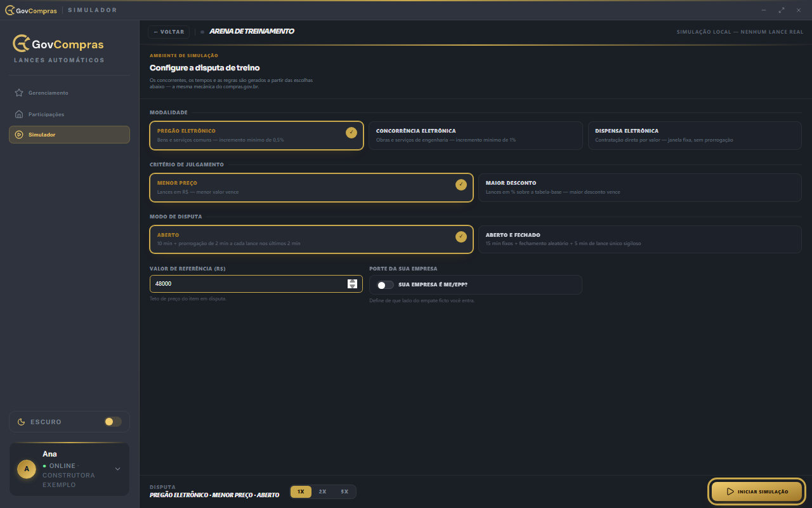Click the GovCompras logo in the title bar
This screenshot has width=812, height=508.
[x=30, y=10]
